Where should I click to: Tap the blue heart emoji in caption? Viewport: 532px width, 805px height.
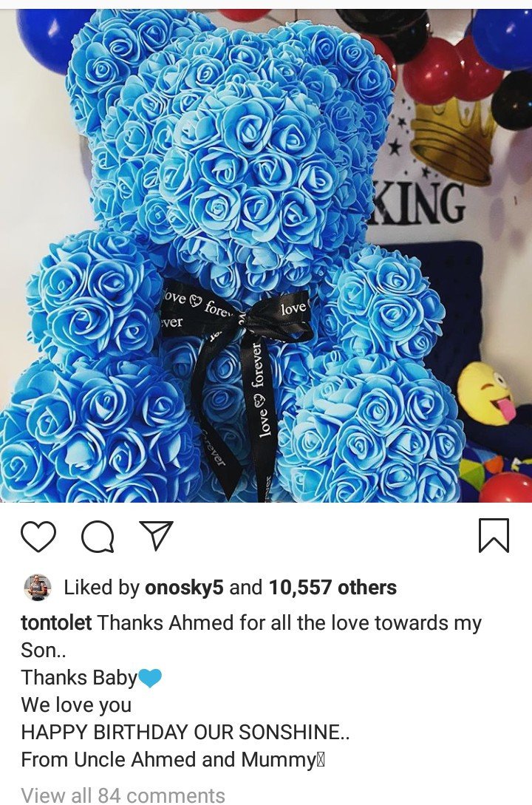point(150,678)
